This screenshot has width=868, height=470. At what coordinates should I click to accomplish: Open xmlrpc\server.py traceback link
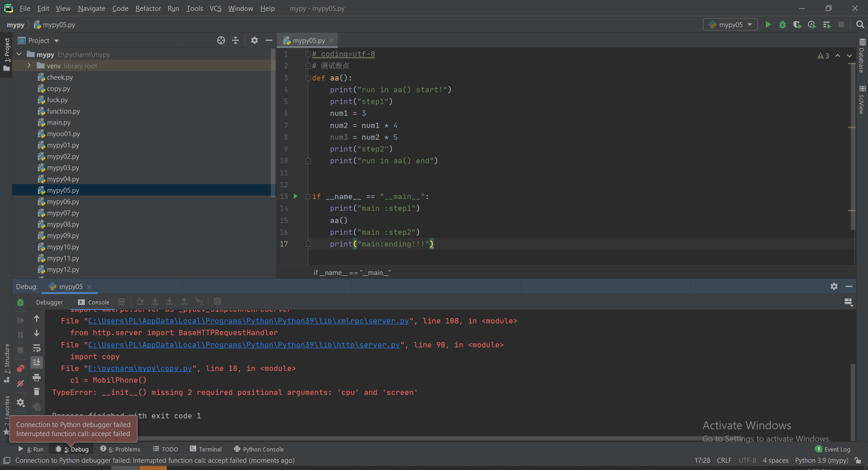pos(248,321)
